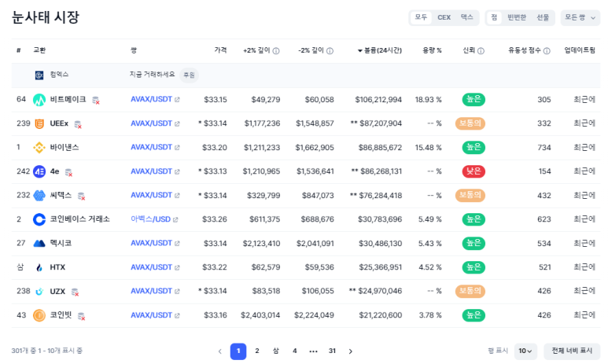The height and width of the screenshot is (364, 608).
Task: Click external link icon in HTX pair
Action: [177, 267]
